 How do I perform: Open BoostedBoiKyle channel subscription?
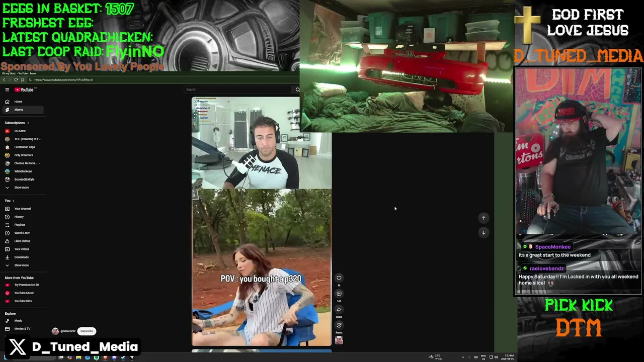(x=23, y=179)
